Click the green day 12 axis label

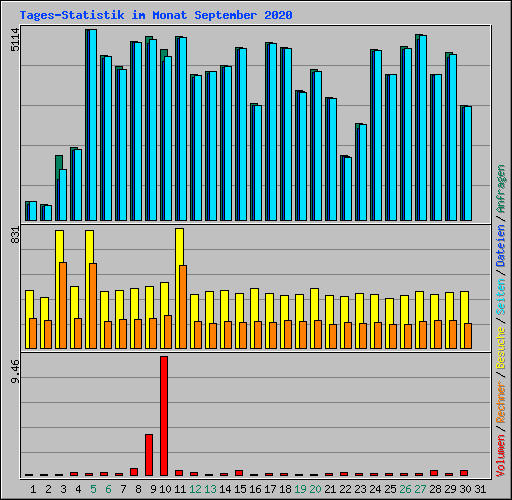point(195,489)
